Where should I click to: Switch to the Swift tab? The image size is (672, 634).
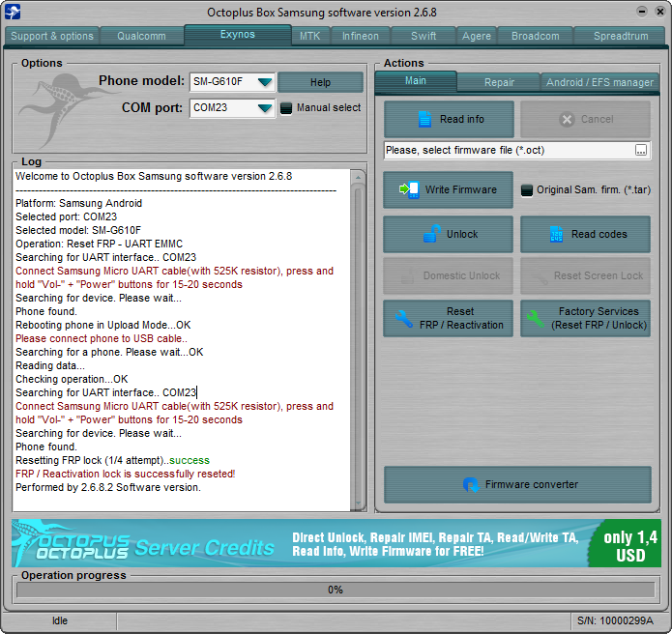[424, 36]
